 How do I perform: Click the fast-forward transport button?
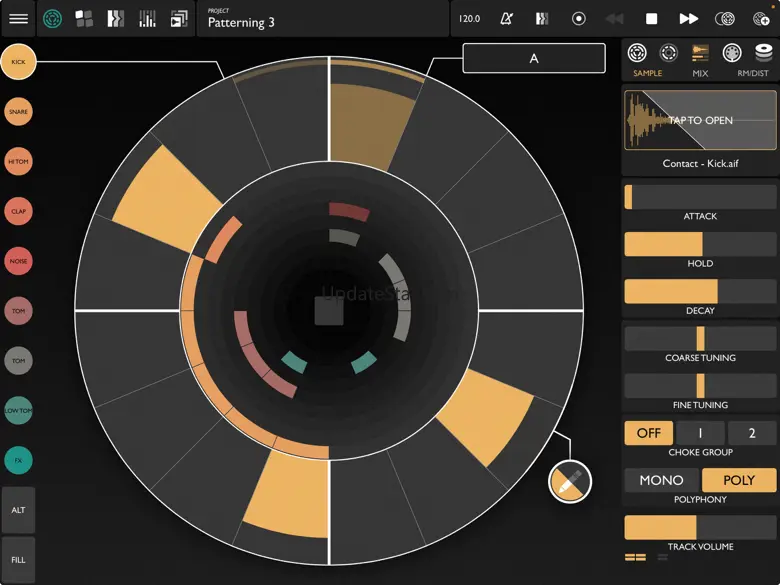click(688, 19)
